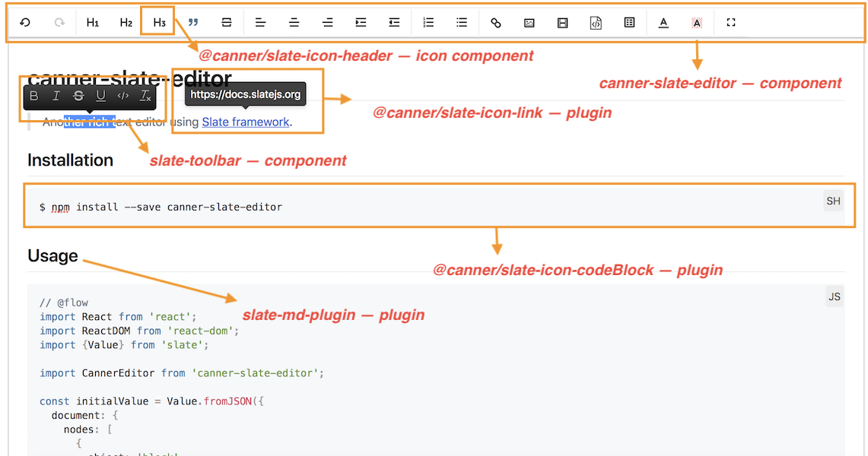The image size is (868, 456).
Task: Click the "import {Value} from 'slate';" line
Action: 124,345
